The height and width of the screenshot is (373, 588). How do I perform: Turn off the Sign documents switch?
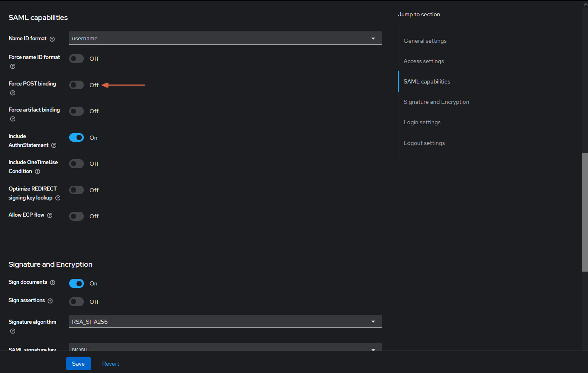(x=77, y=283)
